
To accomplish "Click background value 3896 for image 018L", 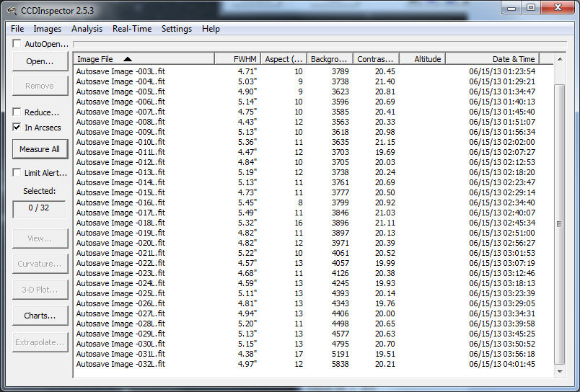I will click(x=340, y=223).
